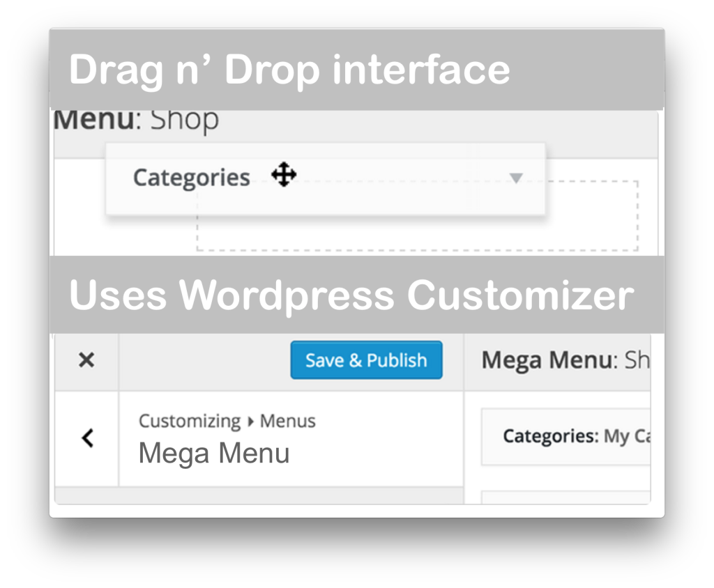Click the back chevron in the Customizer sidebar
The image size is (714, 588).
click(87, 438)
